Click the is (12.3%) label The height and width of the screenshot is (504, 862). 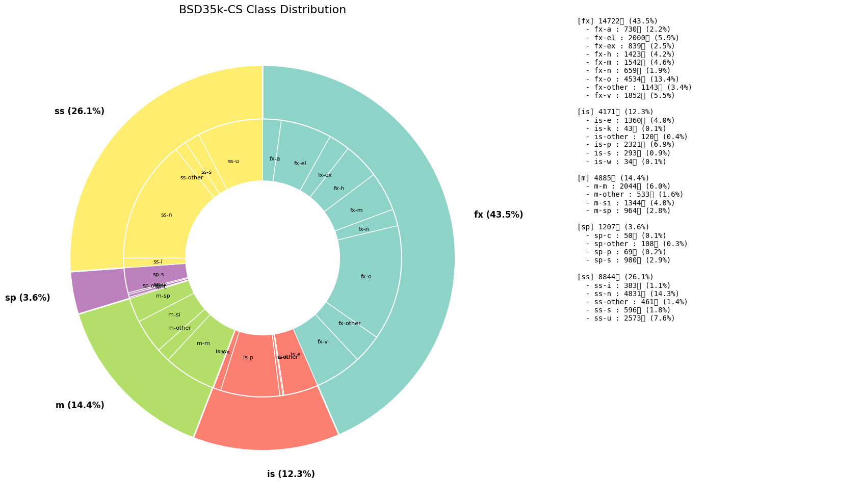point(291,474)
